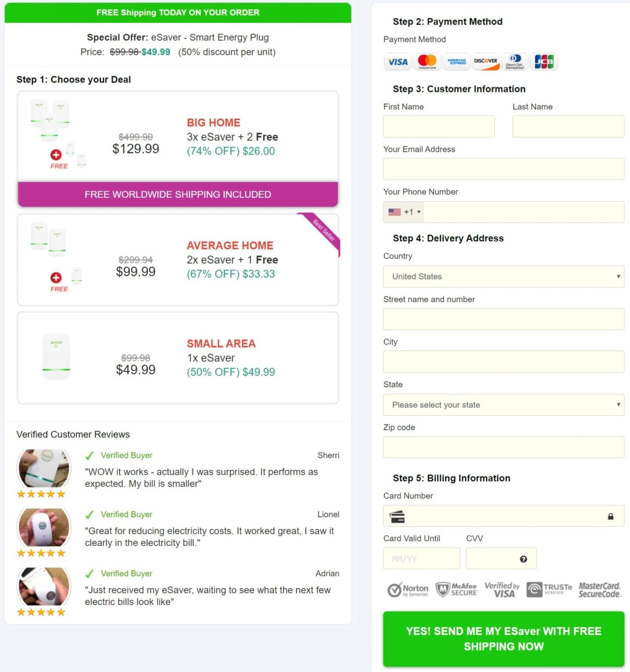Select the AVERAGE HOME best seller deal
The height and width of the screenshot is (672, 630).
[x=178, y=260]
